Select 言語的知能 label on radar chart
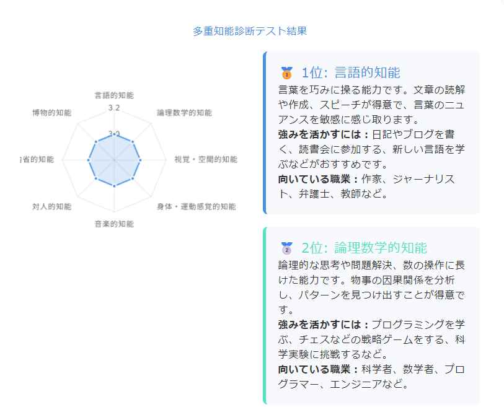The image size is (504, 420). [114, 95]
